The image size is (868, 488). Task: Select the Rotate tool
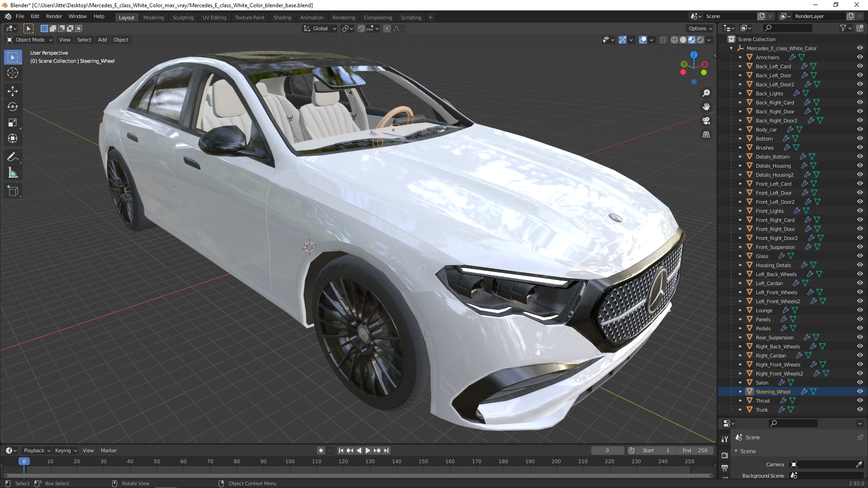pos(13,107)
